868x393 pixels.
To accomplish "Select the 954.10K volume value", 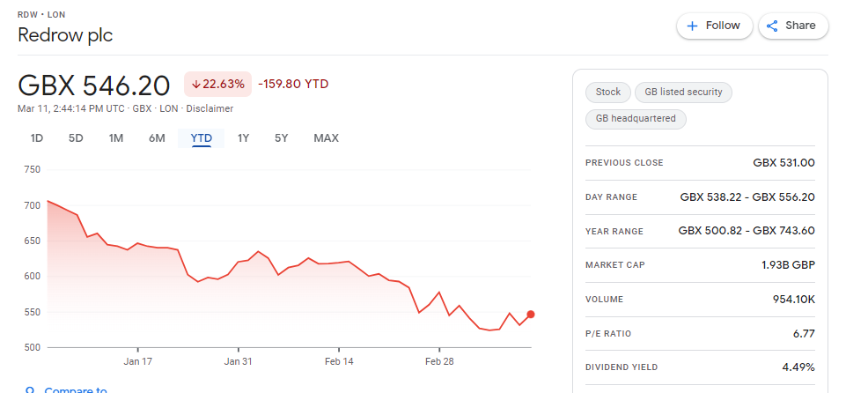I will tap(794, 300).
